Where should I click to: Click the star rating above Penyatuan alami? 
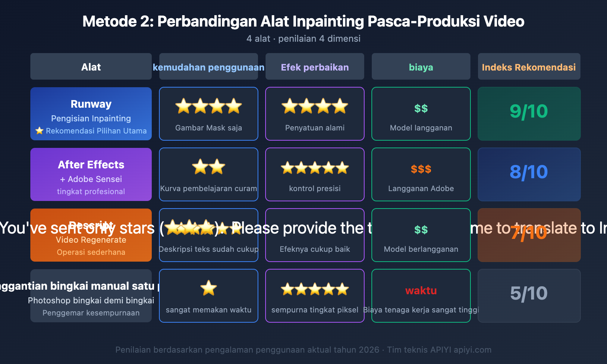(315, 107)
